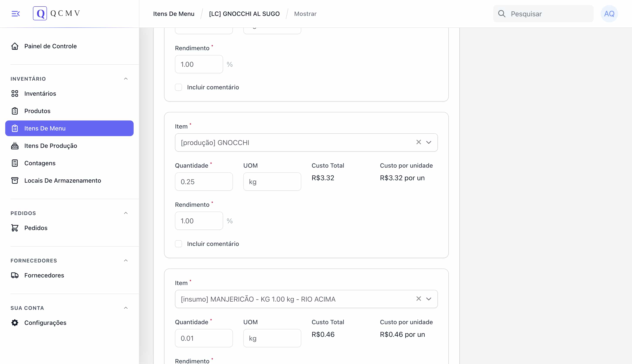Click the GNOCCHI Quantidade field 0.25
Screen dimensions: 632x364
click(x=204, y=182)
